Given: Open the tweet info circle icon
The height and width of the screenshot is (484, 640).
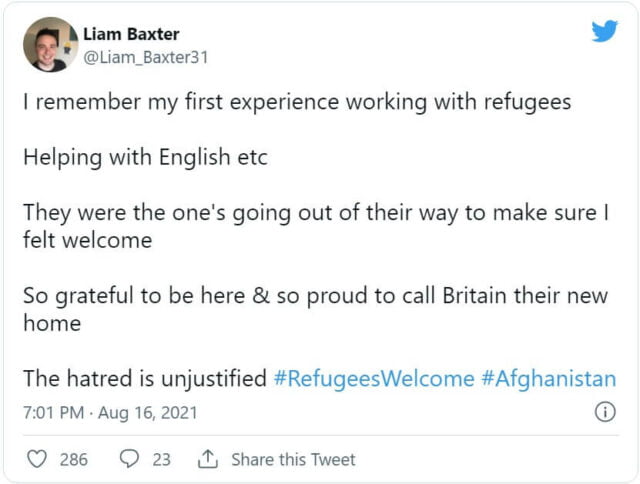Looking at the screenshot, I should pos(605,412).
